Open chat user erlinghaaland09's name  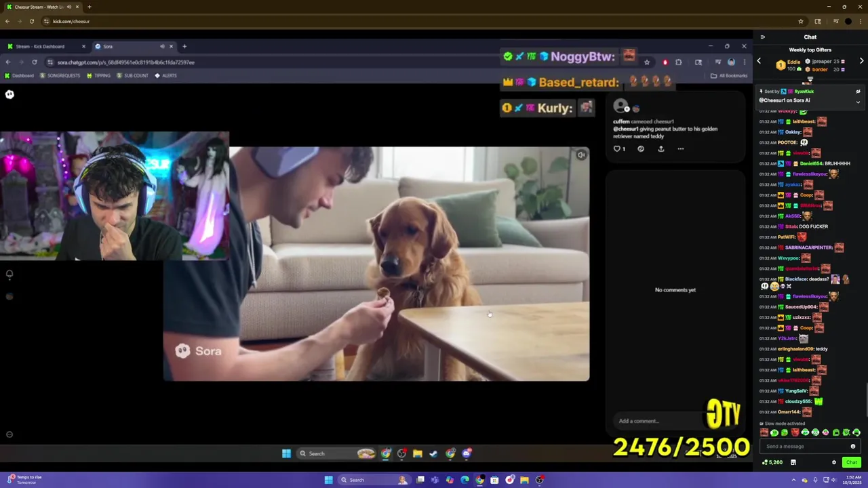click(x=795, y=349)
